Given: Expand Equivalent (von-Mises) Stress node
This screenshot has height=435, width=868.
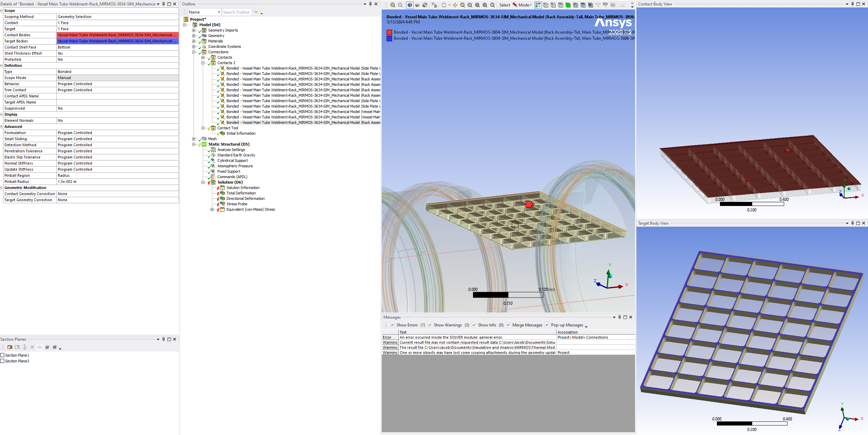Looking at the screenshot, I should 212,209.
